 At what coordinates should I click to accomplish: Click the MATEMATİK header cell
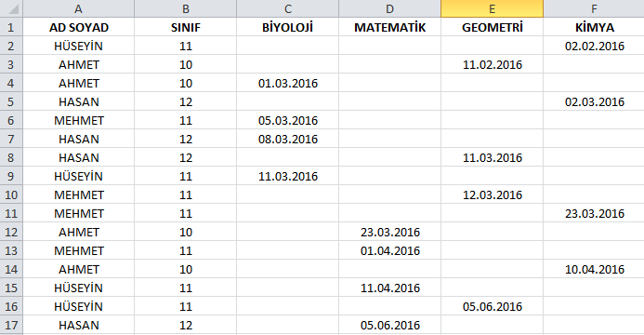pyautogui.click(x=389, y=27)
